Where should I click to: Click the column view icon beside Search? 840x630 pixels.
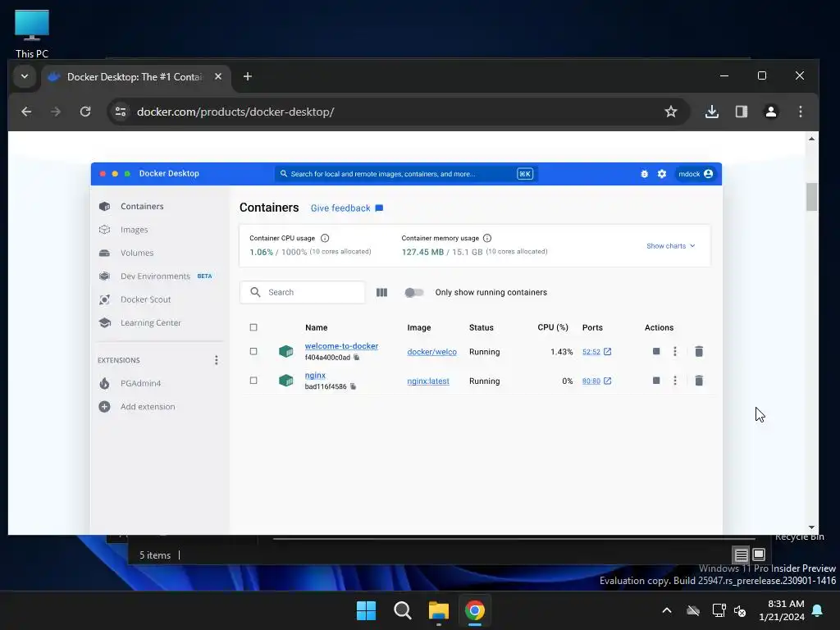[x=381, y=293]
